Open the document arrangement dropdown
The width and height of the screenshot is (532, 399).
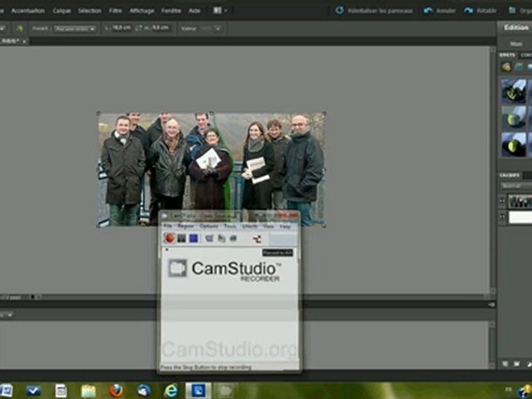tap(220, 11)
